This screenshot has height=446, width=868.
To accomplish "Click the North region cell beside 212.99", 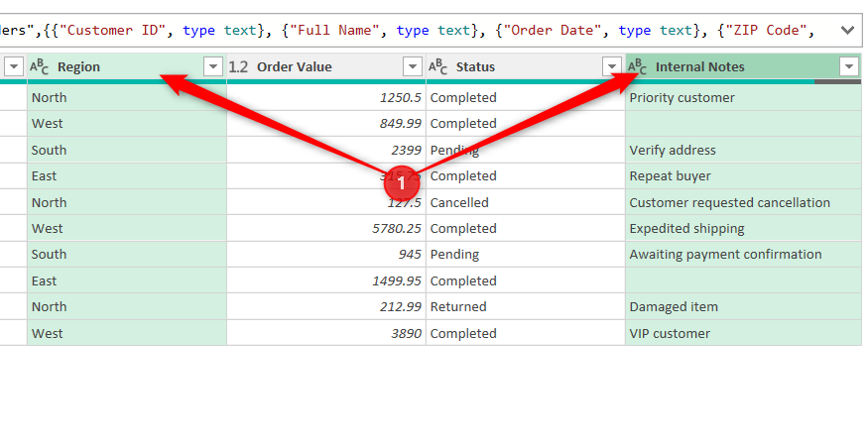I will point(127,307).
